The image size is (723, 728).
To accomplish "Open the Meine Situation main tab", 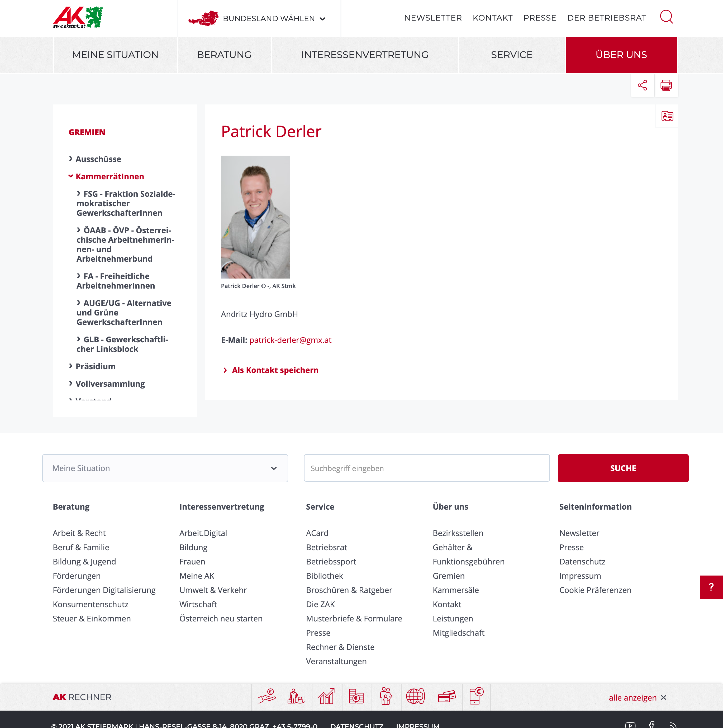I will point(115,55).
